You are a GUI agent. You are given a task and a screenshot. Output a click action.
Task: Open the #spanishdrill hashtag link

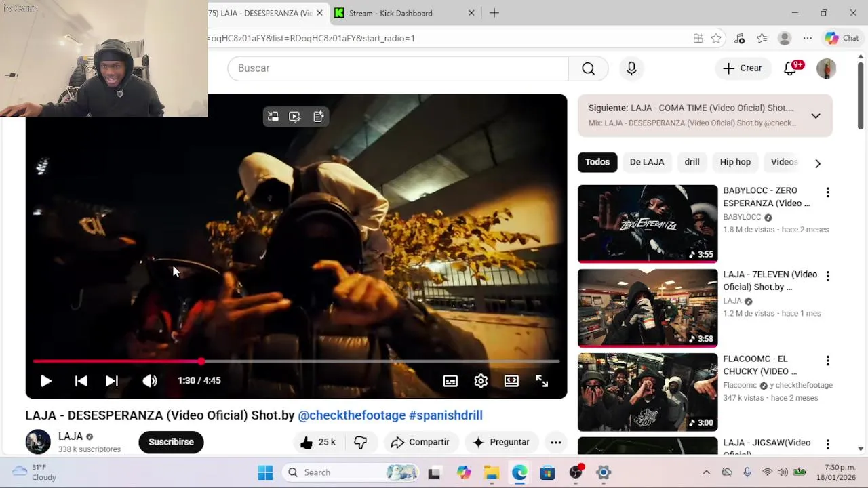446,415
